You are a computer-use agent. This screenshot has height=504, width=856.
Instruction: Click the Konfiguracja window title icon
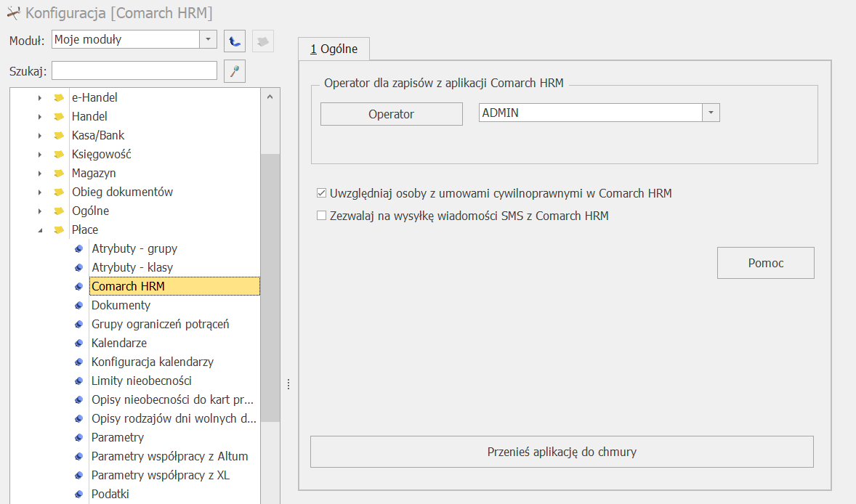(13, 12)
